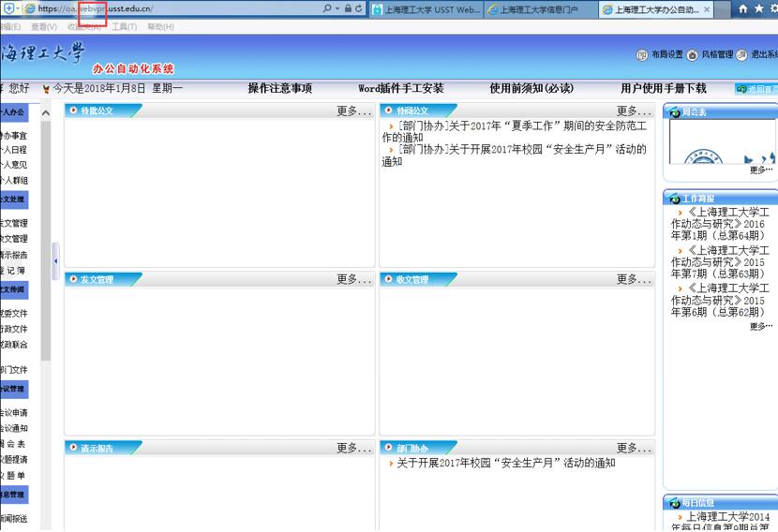Click the browser refresh icon in address bar

[x=359, y=8]
